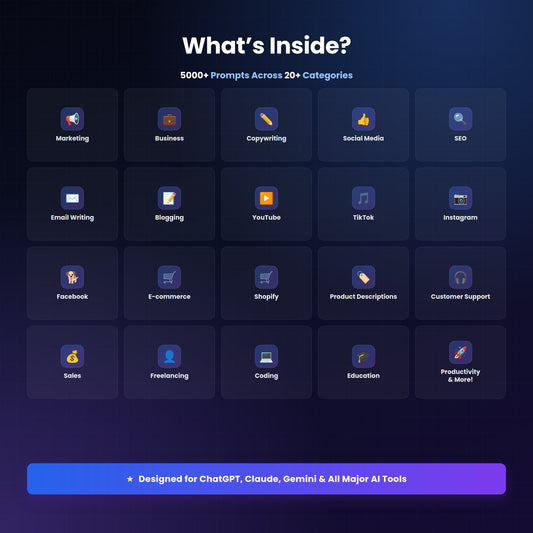Select the "Product Descriptions" label
Viewport: 533px width, 533px height.
tap(363, 297)
